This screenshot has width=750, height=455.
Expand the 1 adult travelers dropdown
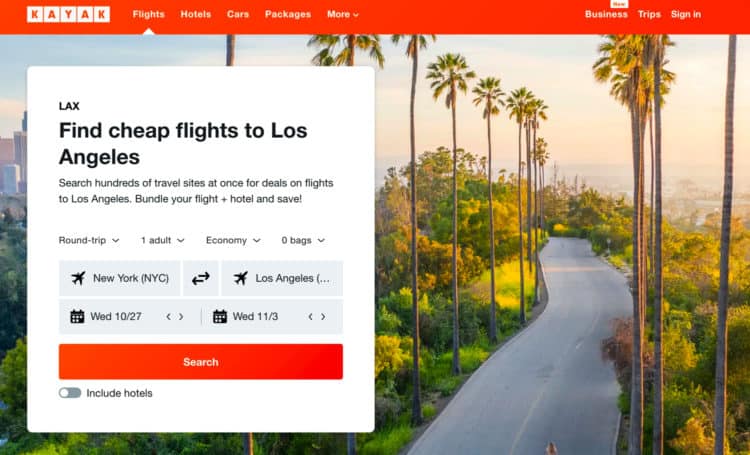click(x=163, y=240)
